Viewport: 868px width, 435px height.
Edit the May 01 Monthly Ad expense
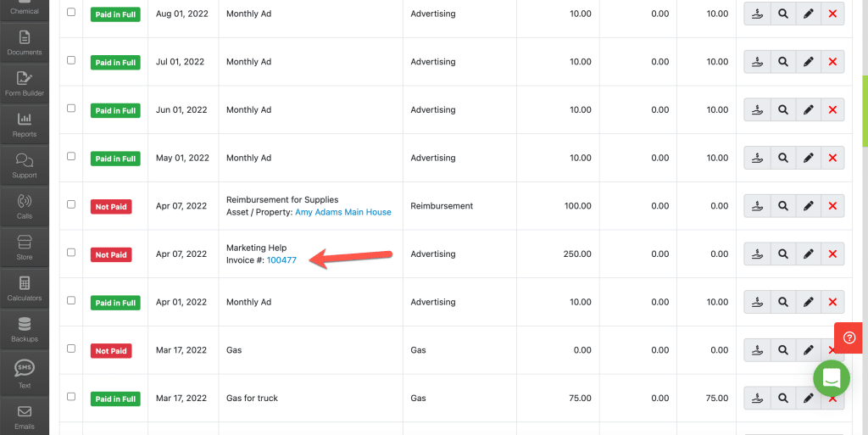tap(808, 159)
